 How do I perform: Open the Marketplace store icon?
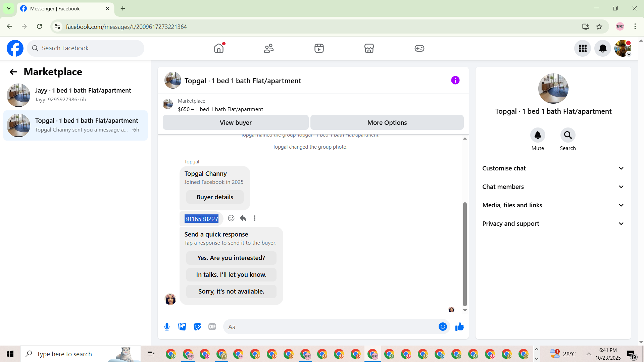[369, 48]
